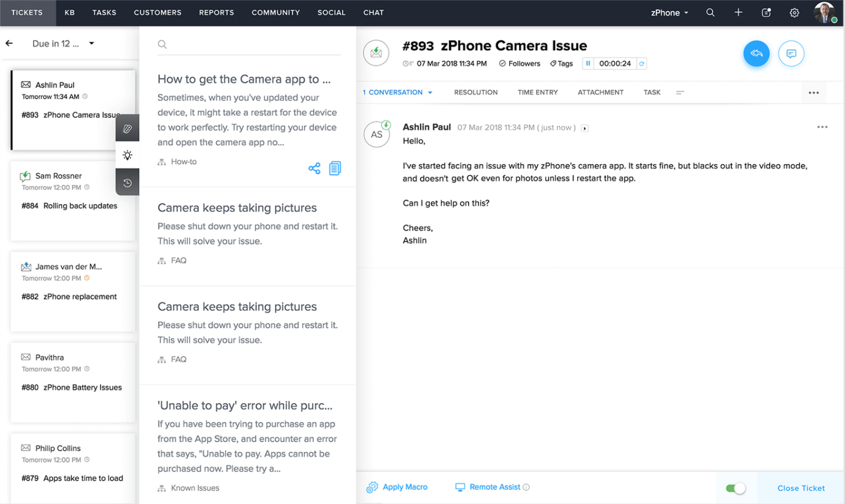This screenshot has height=504, width=845.
Task: Expand the zPhone department dropdown
Action: pyautogui.click(x=669, y=13)
